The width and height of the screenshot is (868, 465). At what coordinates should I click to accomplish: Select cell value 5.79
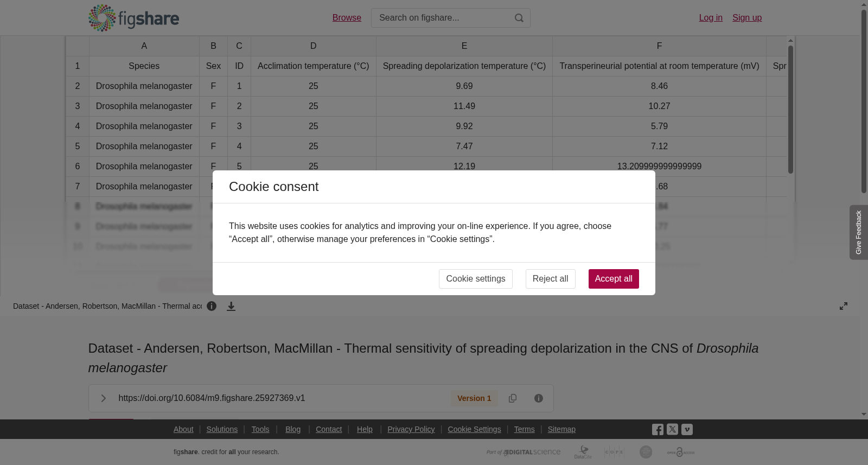(659, 126)
